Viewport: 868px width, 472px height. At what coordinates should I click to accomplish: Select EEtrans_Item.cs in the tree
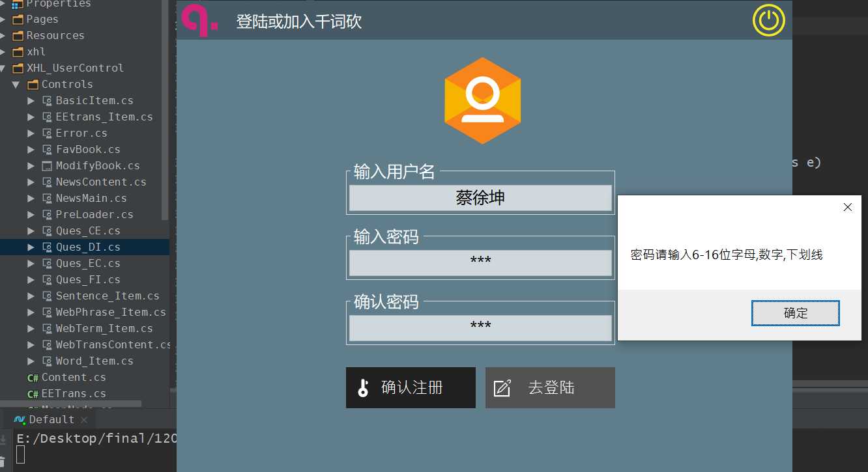(104, 117)
